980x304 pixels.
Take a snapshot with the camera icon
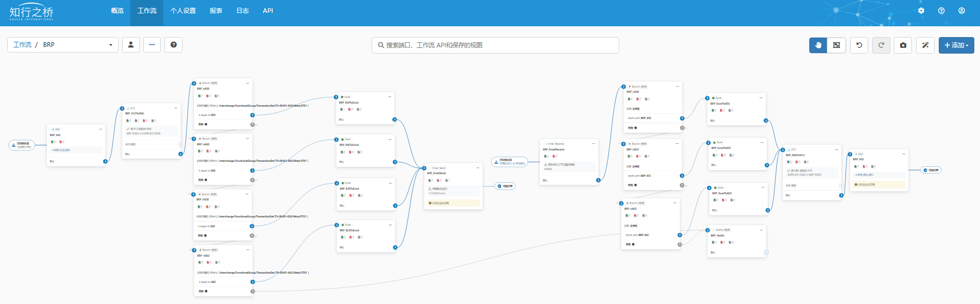pos(903,45)
